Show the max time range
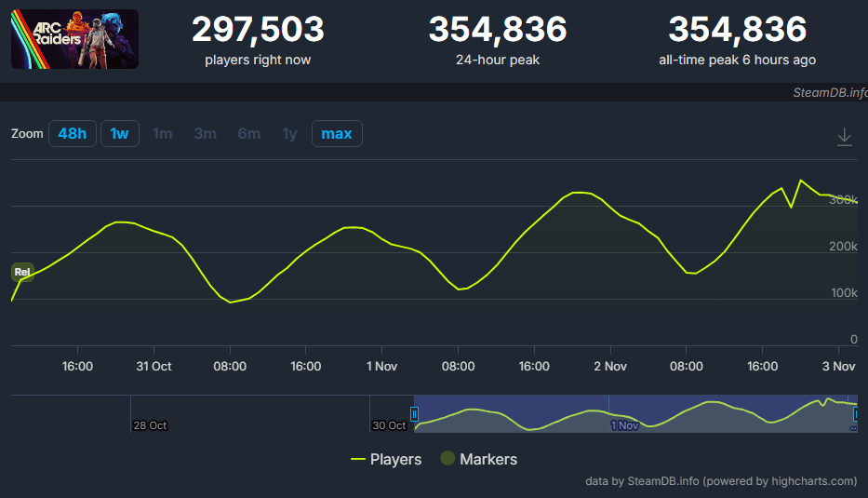 click(337, 133)
